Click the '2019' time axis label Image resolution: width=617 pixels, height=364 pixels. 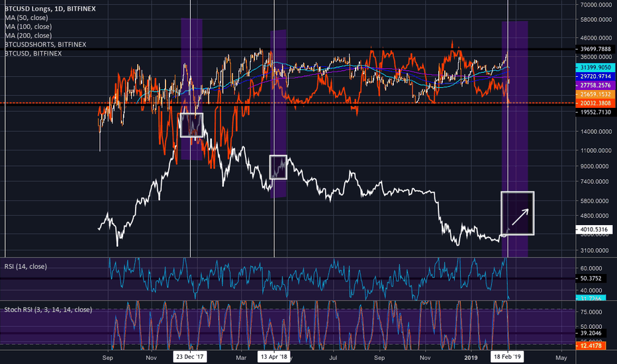[471, 357]
